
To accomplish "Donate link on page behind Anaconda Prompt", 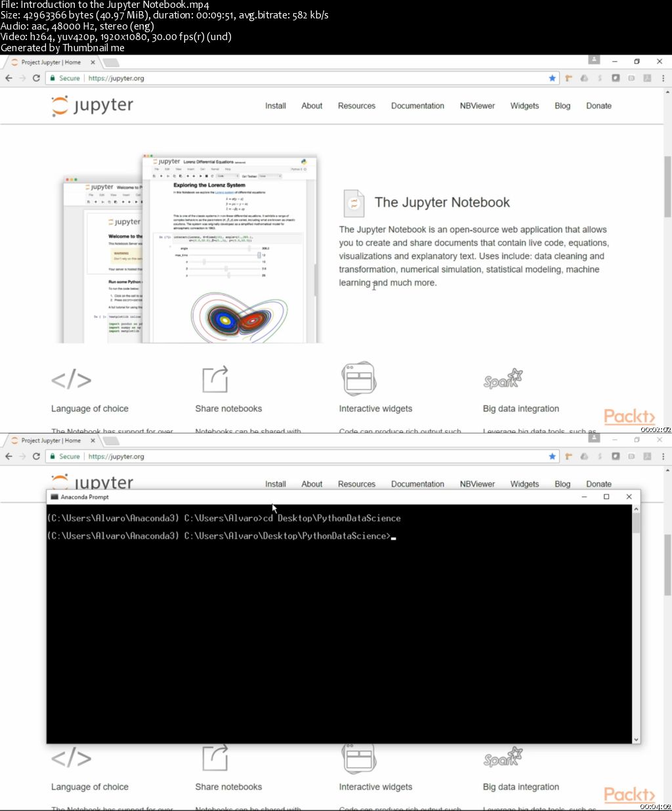I will click(598, 484).
